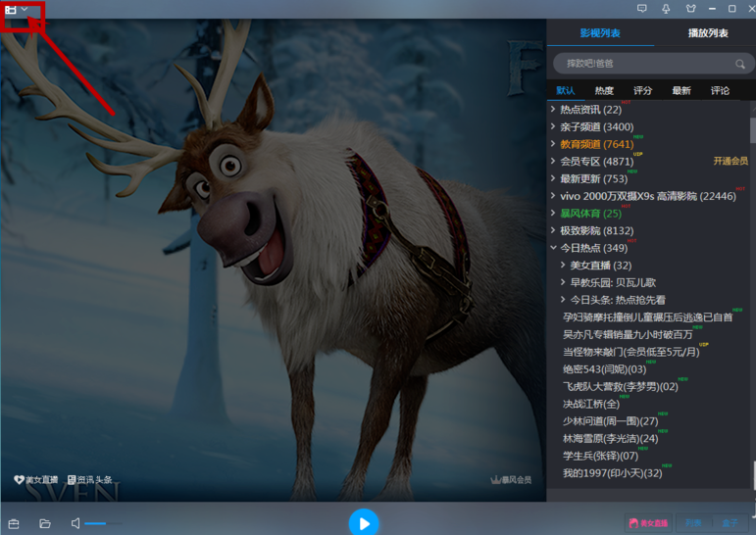The width and height of the screenshot is (756, 535).
Task: Pin the window with the pushpin icon
Action: 666,9
